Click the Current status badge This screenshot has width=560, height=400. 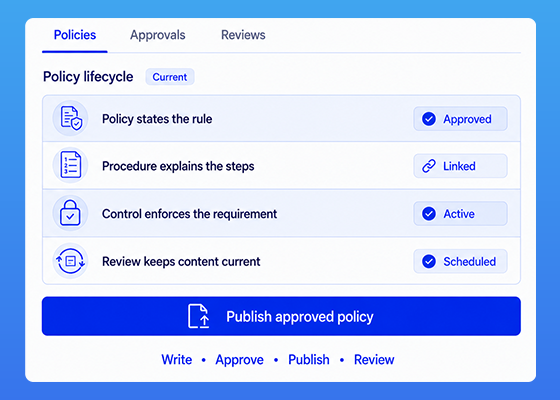pos(170,77)
